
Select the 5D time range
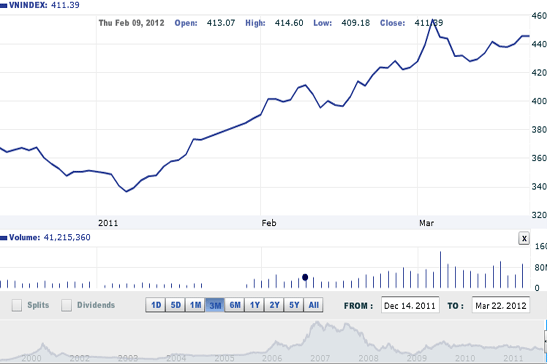click(x=175, y=305)
